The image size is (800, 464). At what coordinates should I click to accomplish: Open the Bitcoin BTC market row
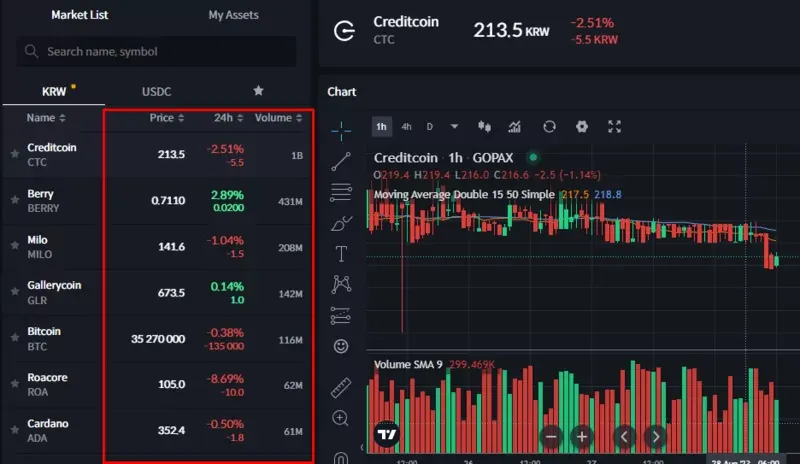[x=157, y=338]
